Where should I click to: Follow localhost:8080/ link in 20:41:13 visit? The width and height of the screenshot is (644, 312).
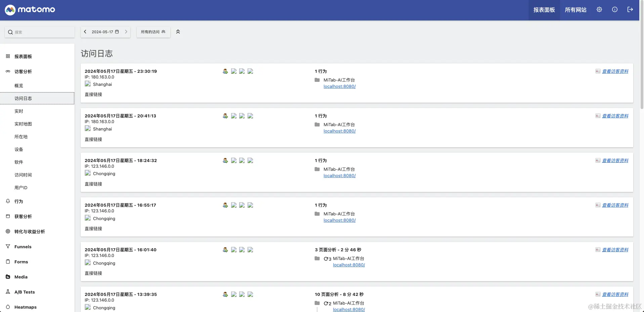coord(340,131)
